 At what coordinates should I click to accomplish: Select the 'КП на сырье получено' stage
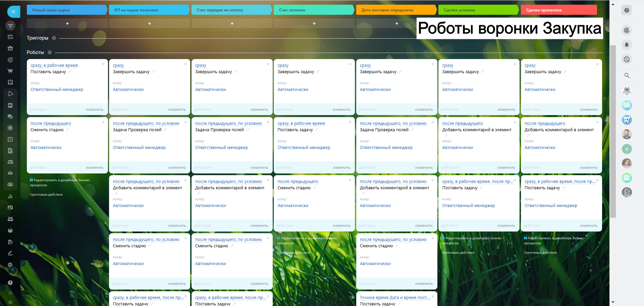[149, 10]
